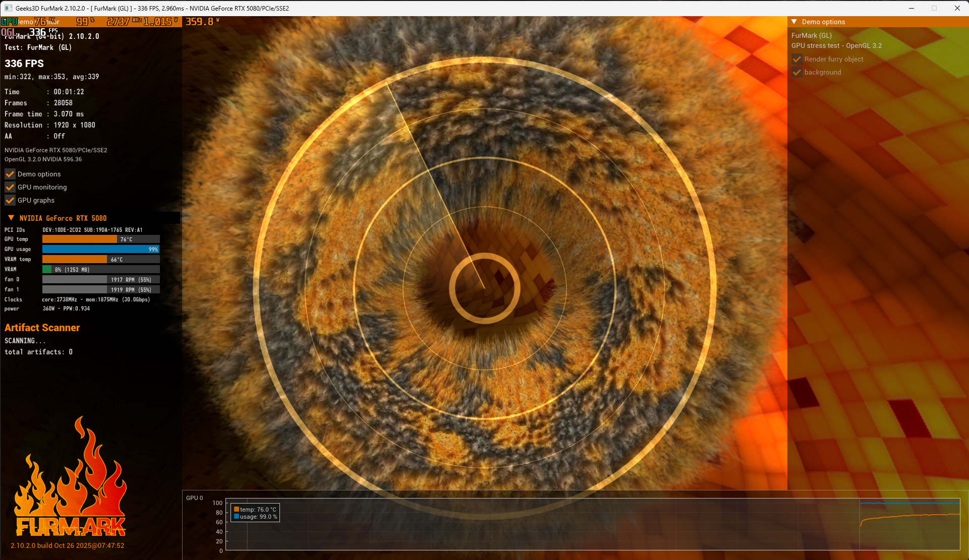Toggle the Demo options checkbox

click(10, 174)
